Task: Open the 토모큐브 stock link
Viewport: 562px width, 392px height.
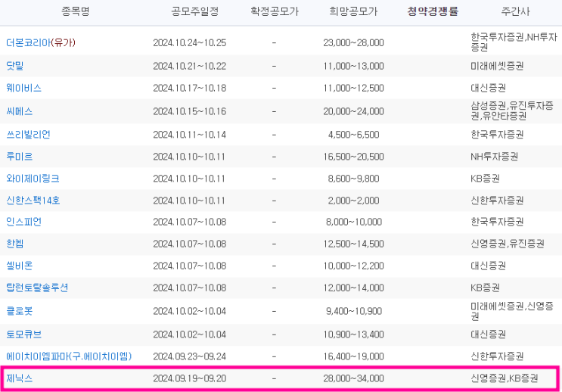Action: tap(23, 334)
